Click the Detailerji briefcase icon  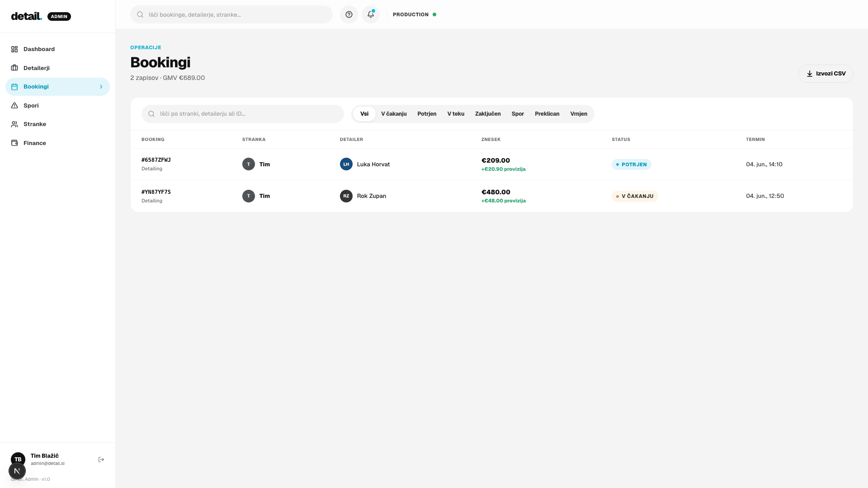click(14, 68)
